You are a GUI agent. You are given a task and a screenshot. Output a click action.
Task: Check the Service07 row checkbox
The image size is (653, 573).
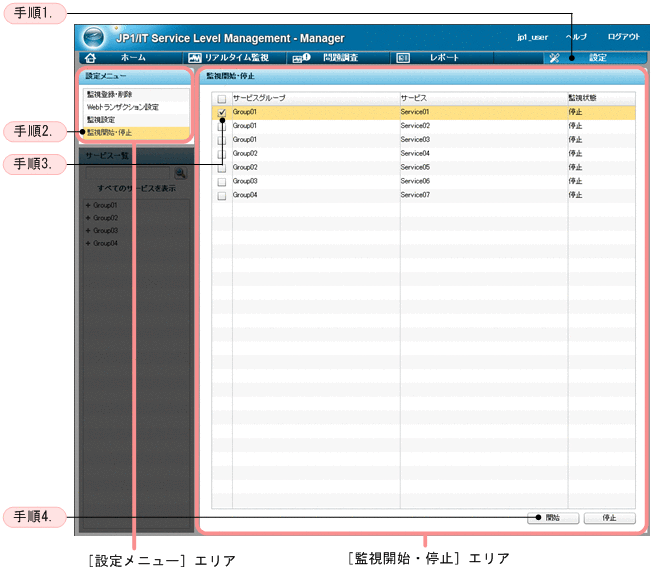pyautogui.click(x=221, y=196)
